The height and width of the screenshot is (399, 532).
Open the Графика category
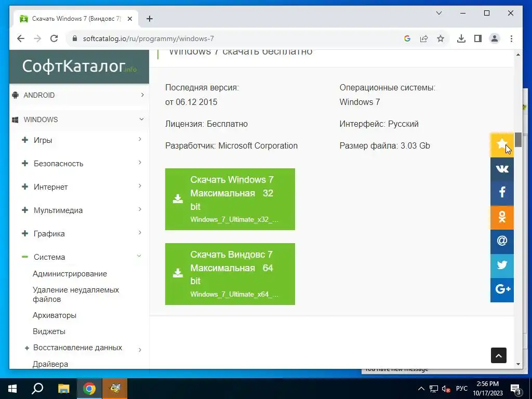[x=49, y=234]
